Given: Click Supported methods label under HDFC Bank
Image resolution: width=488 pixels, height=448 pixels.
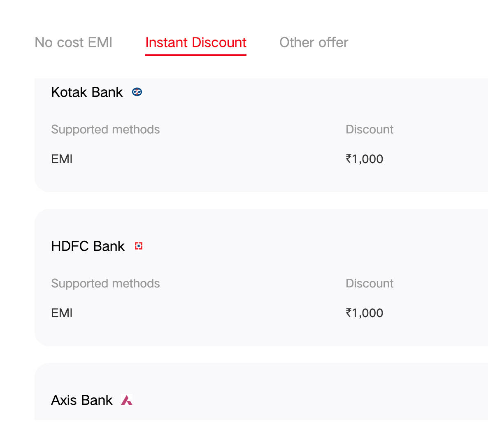Looking at the screenshot, I should pyautogui.click(x=105, y=283).
